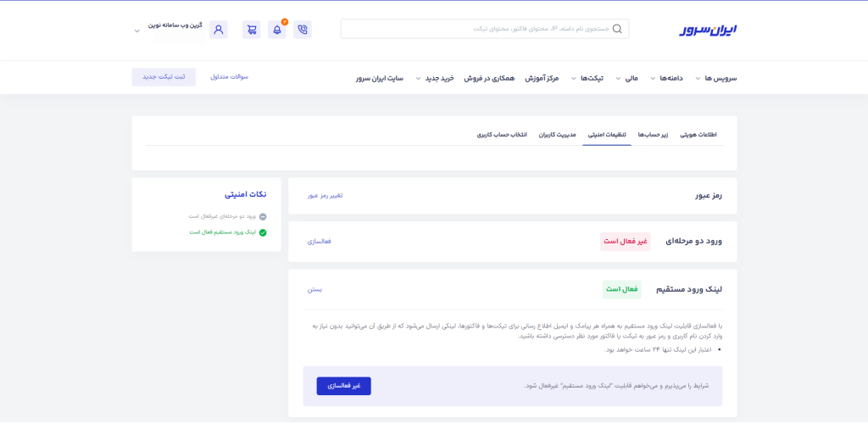Click gray minus icon beside ورود دو مرحله‌ای
Viewport: 868px width, 424px height.
(x=263, y=216)
